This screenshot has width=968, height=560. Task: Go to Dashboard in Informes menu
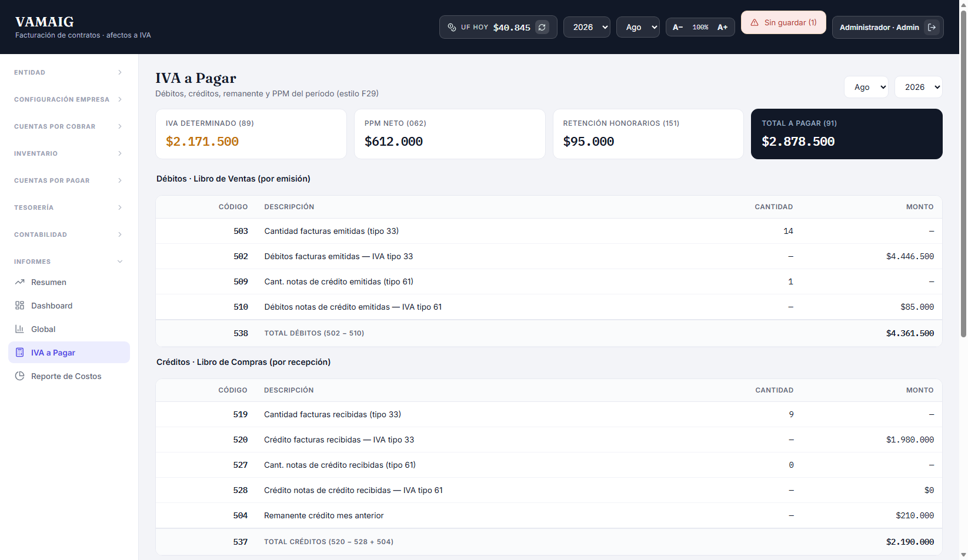tap(69, 306)
